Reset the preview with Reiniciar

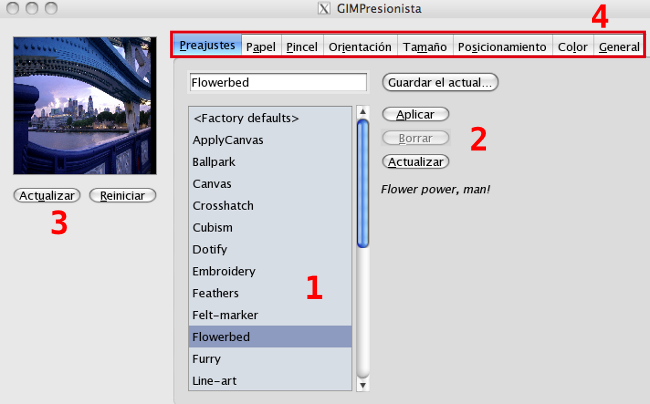[x=123, y=195]
